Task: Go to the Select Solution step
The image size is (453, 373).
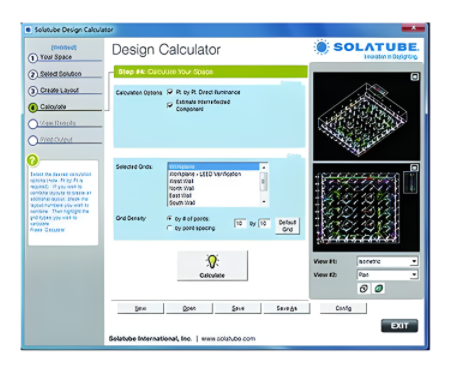Action: point(61,74)
